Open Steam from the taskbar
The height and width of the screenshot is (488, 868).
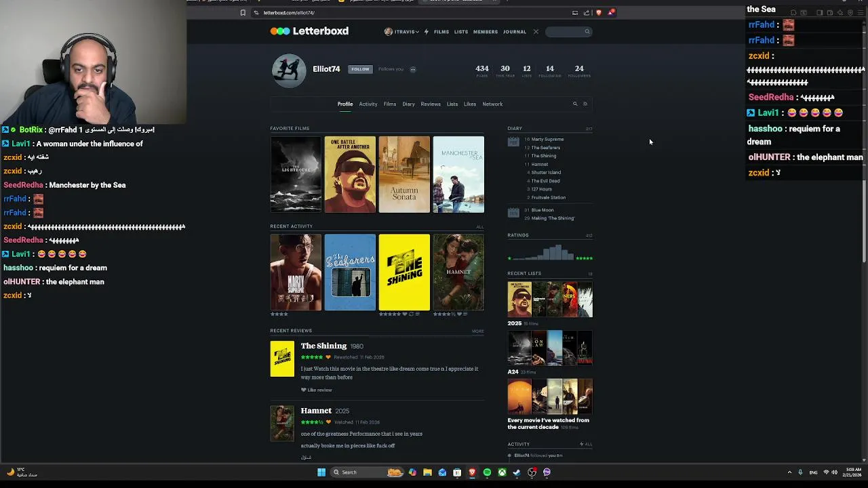coord(517,472)
